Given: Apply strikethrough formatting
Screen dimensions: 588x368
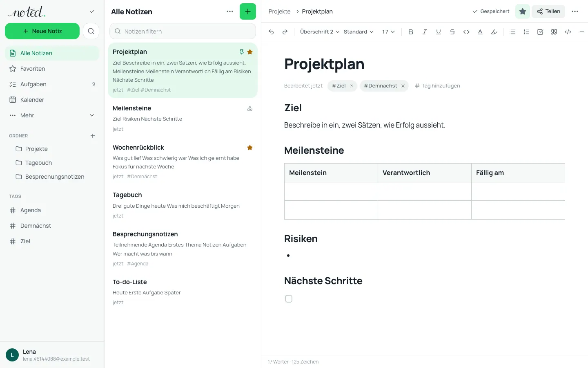Looking at the screenshot, I should (x=452, y=32).
